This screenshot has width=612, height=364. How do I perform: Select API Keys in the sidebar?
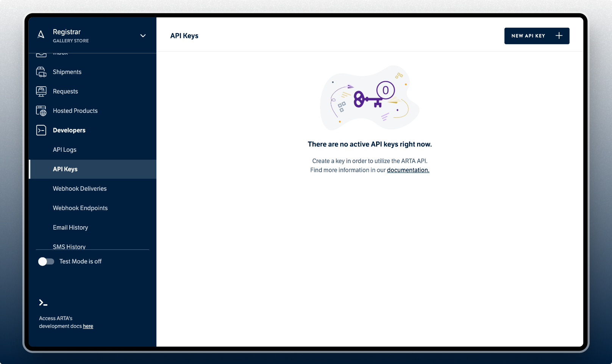pos(65,169)
